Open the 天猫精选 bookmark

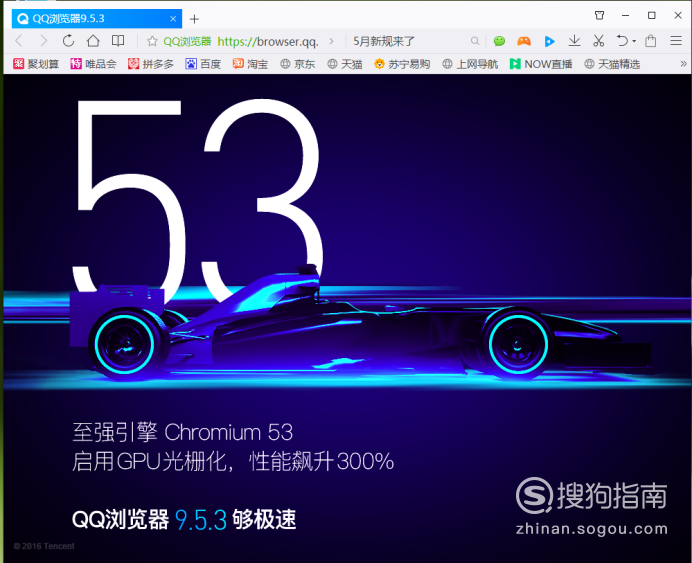pos(612,64)
